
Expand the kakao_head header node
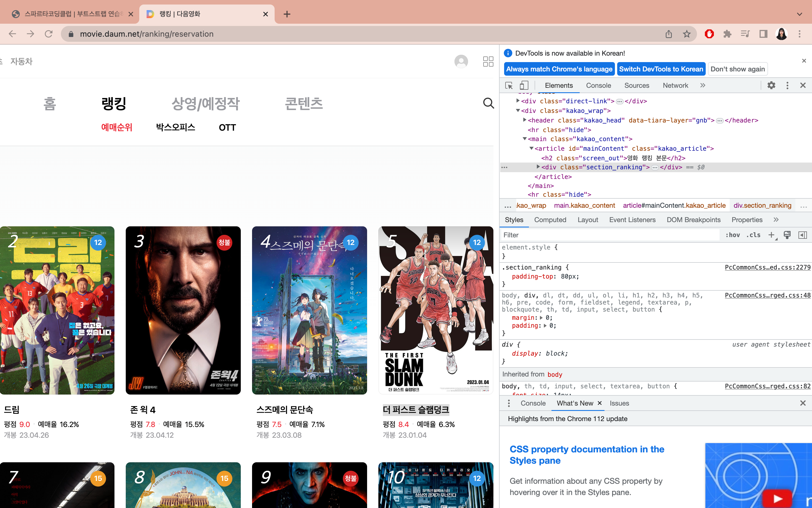(x=525, y=120)
